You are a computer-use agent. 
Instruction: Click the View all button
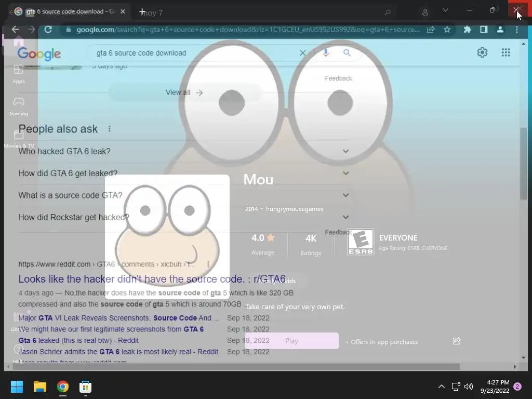point(185,92)
